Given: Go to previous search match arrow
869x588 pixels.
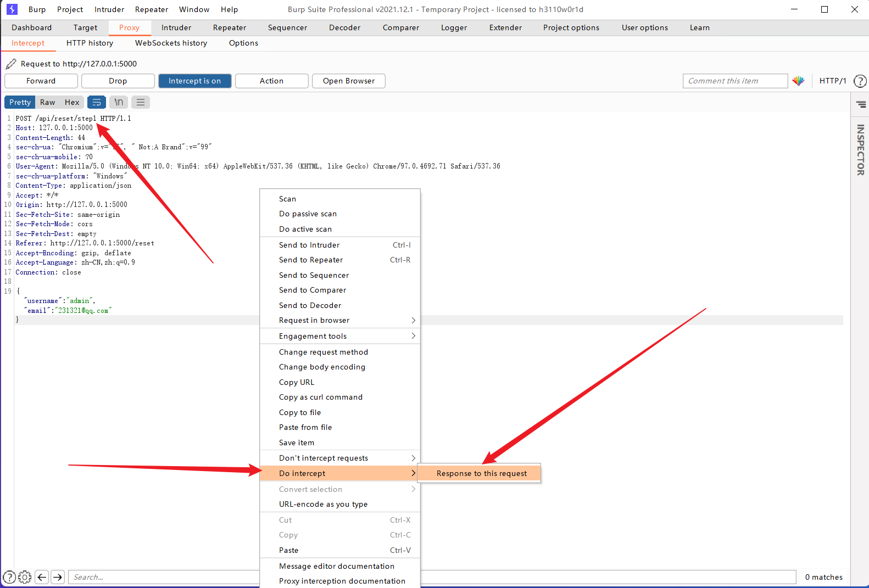Looking at the screenshot, I should [x=42, y=577].
